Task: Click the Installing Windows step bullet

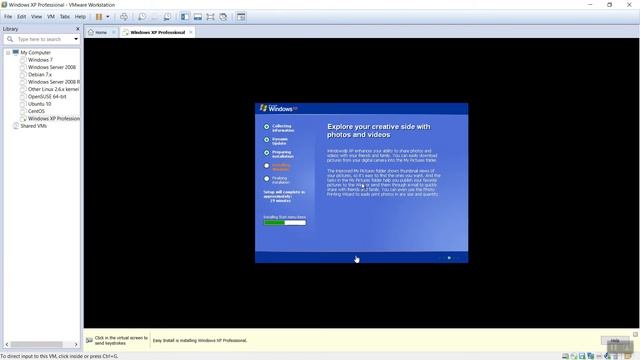Action: click(x=267, y=166)
